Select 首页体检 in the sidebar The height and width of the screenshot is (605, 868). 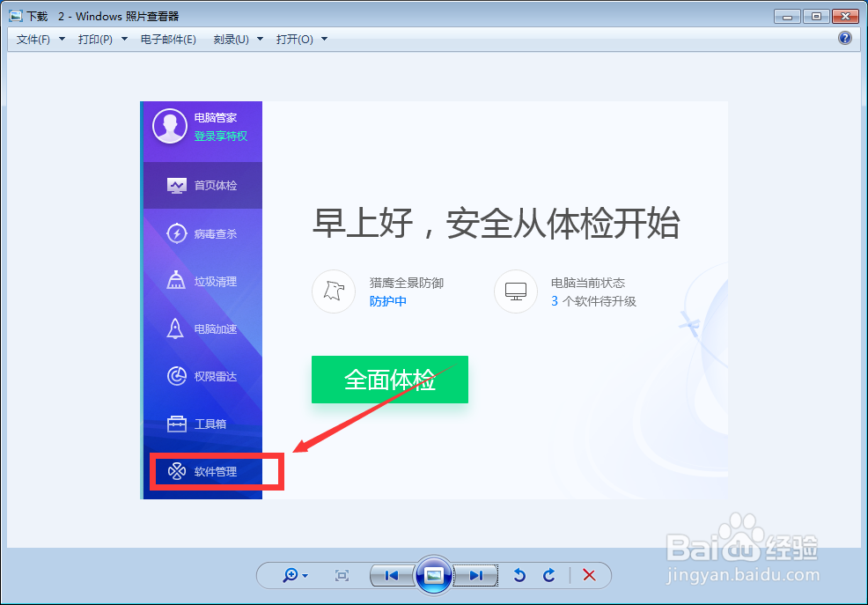click(x=202, y=186)
